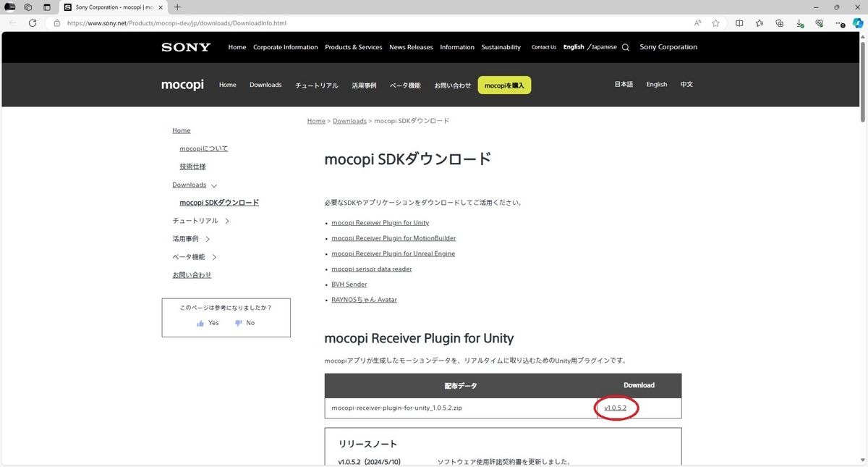
Task: Open お問い合わせ nav item
Action: coord(453,85)
